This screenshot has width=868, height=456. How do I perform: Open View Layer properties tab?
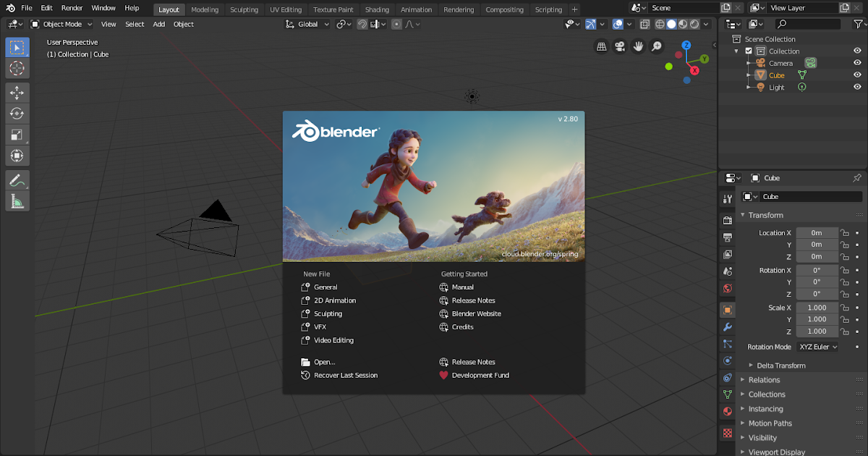(x=728, y=255)
